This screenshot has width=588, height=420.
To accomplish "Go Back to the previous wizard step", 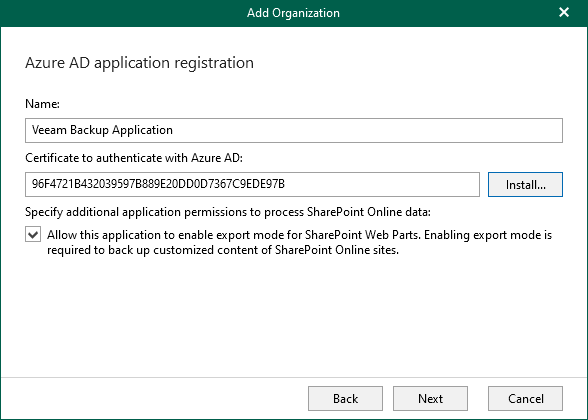I will point(345,398).
